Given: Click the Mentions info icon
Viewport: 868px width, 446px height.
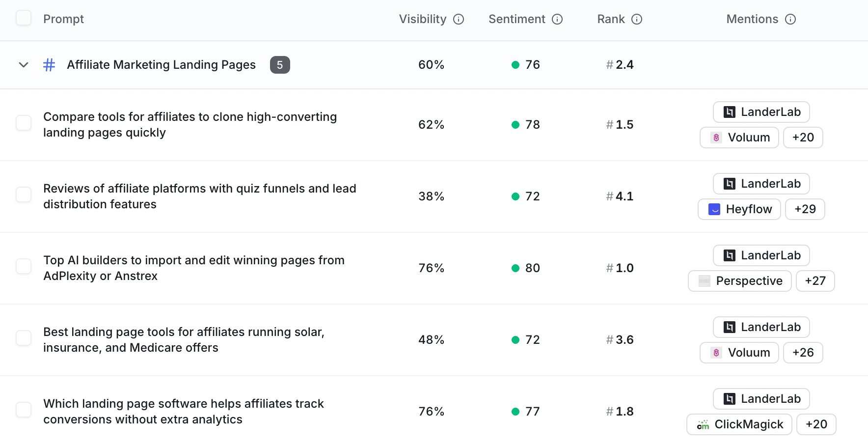Looking at the screenshot, I should pyautogui.click(x=790, y=19).
